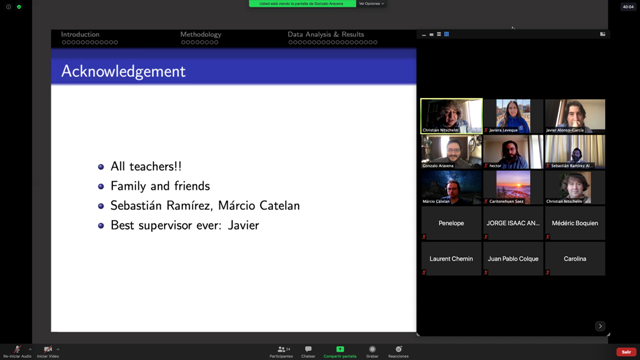Start camera with Iniciar Video icon
The width and height of the screenshot is (640, 360).
click(x=48, y=349)
